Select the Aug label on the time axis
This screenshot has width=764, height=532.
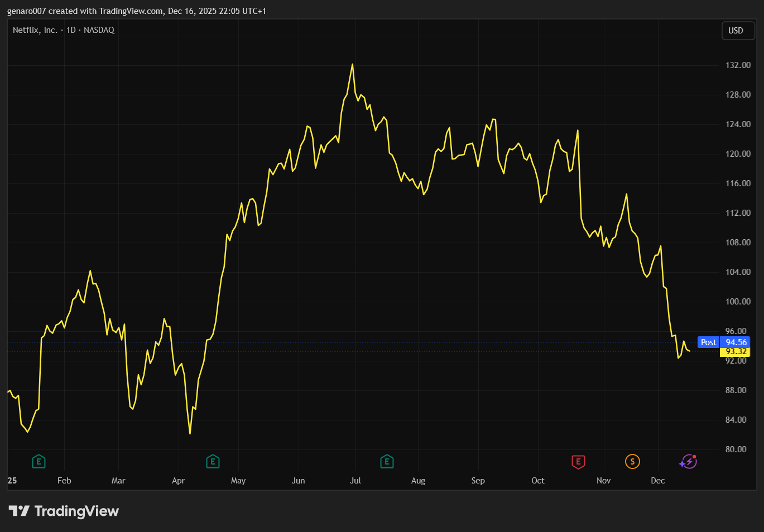(418, 481)
